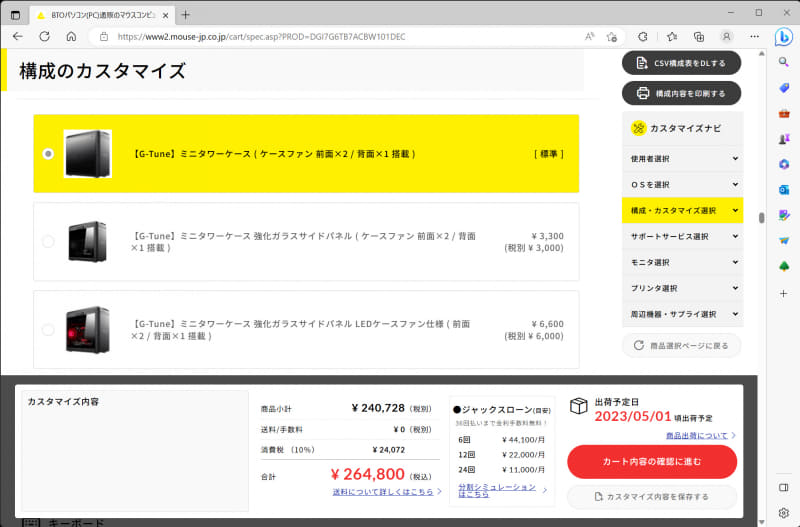The image size is (800, 527).
Task: Click the ¥44,100/月 loan amount
Action: point(523,439)
